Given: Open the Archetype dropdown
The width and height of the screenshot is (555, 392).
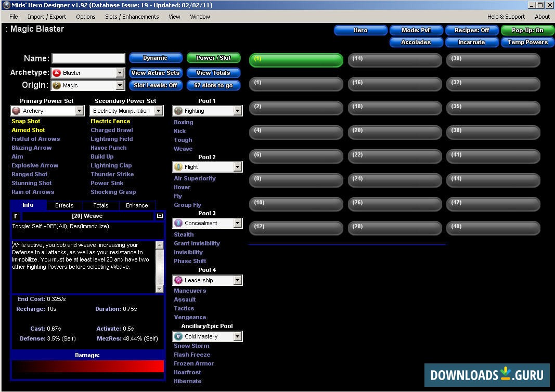Looking at the screenshot, I should click(120, 73).
